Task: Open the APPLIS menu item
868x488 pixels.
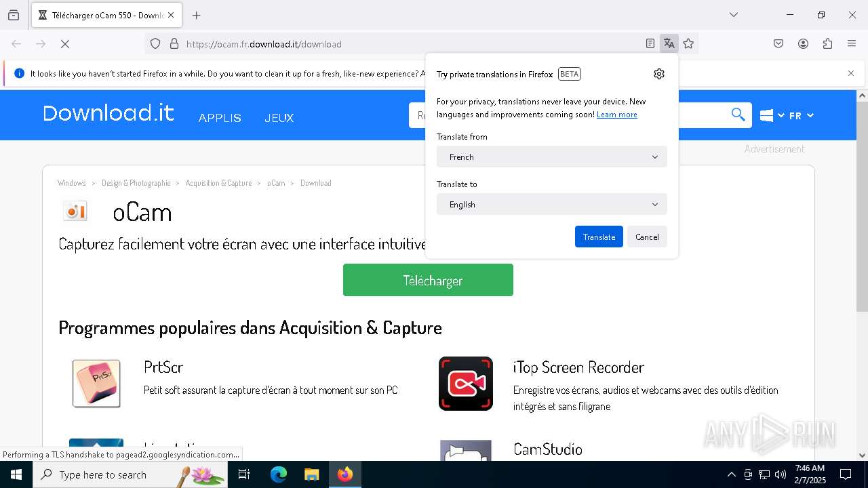Action: [220, 118]
